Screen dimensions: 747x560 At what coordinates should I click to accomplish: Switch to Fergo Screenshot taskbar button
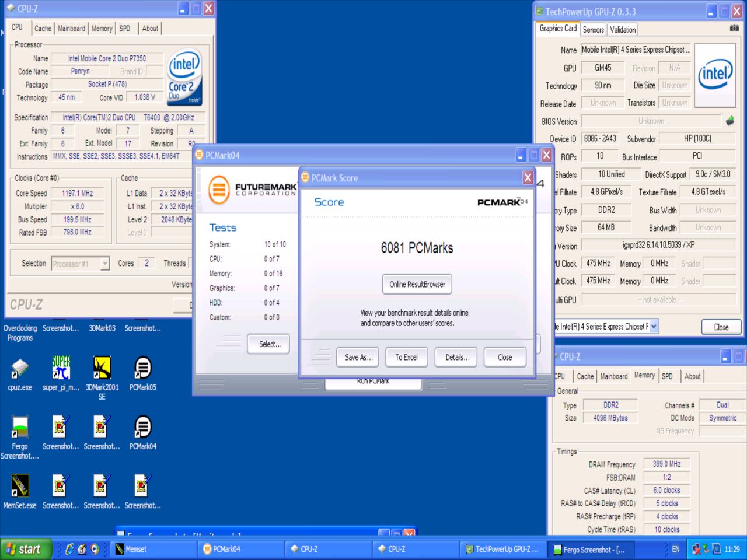pos(591,549)
